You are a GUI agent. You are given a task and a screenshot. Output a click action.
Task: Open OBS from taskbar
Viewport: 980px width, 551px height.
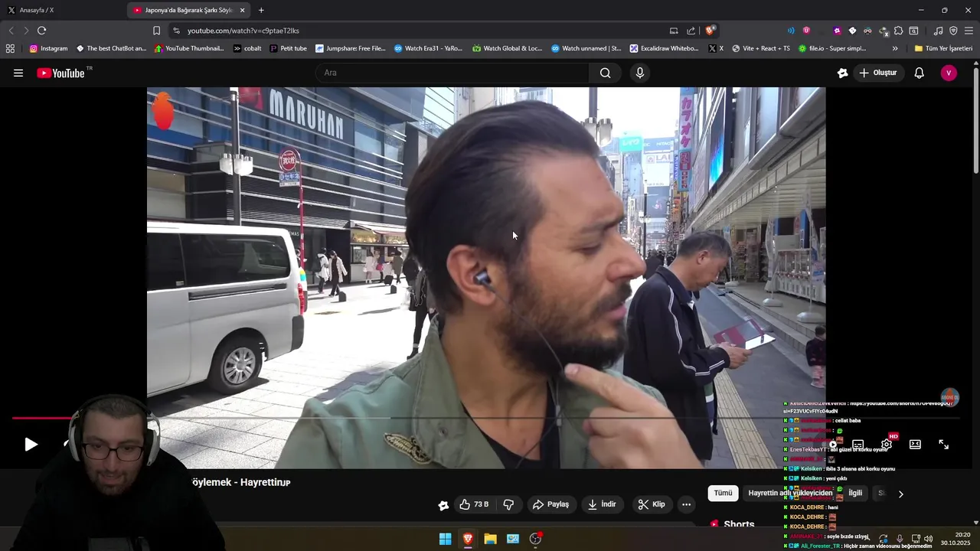535,539
